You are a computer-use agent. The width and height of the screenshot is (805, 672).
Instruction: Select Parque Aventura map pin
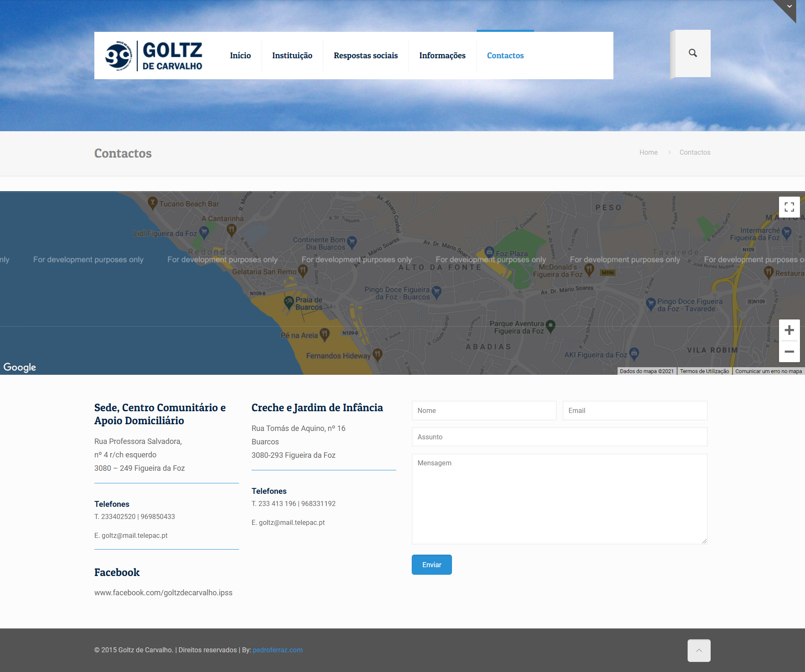[x=551, y=325]
